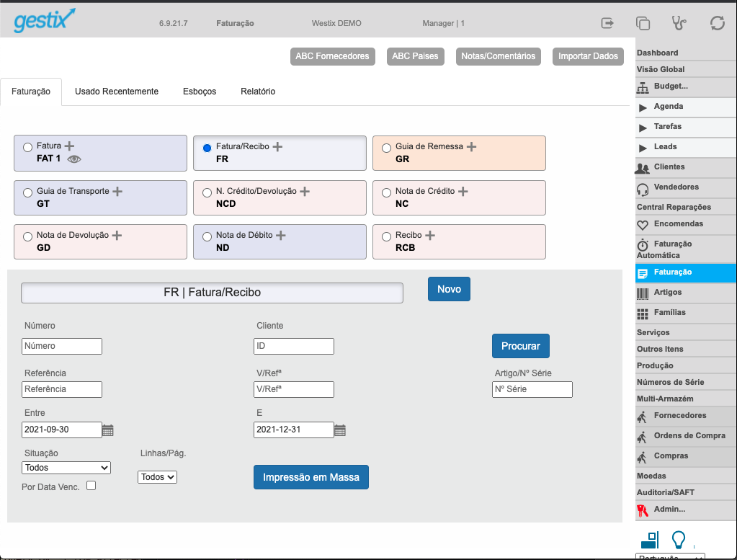Select the Guia de Remessa GR radio button
This screenshot has height=560, width=737.
[386, 148]
